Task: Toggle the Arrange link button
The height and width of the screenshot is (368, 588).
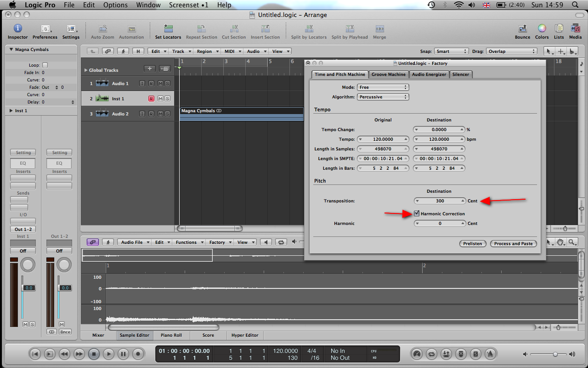Action: click(x=108, y=52)
